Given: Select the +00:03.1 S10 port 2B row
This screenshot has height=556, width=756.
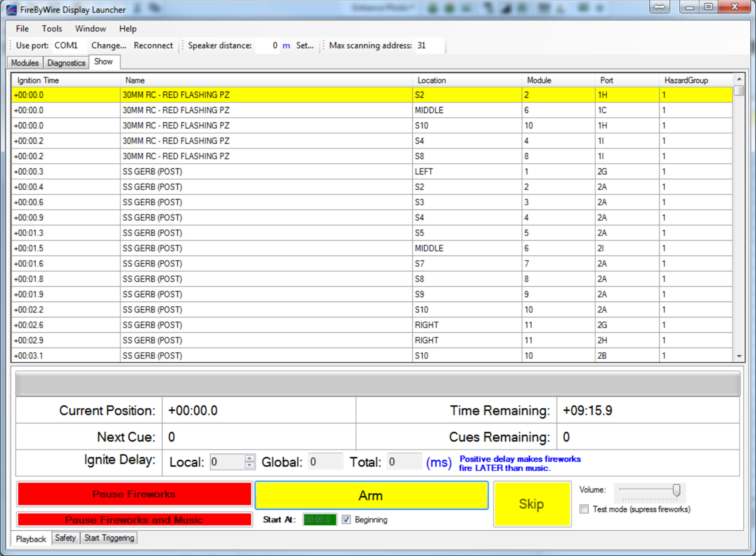Looking at the screenshot, I should pos(372,355).
